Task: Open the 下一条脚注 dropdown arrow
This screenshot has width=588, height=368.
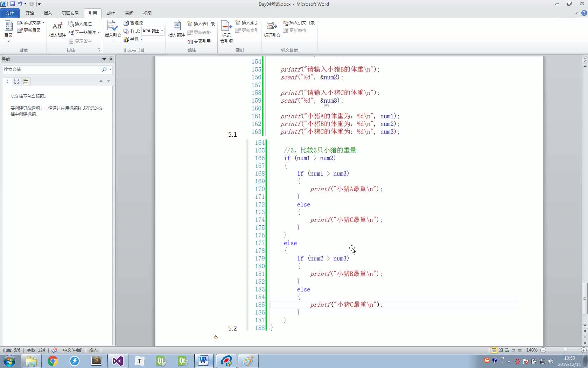Action: point(99,32)
